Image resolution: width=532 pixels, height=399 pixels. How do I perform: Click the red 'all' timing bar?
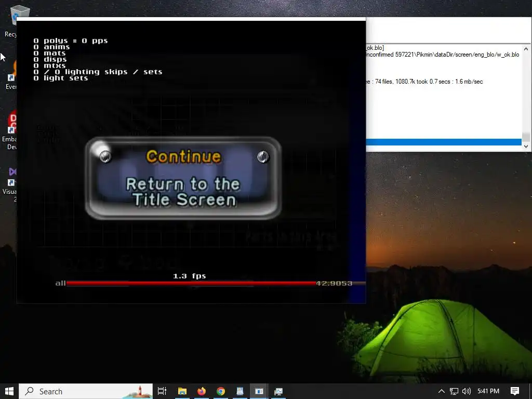tap(191, 283)
